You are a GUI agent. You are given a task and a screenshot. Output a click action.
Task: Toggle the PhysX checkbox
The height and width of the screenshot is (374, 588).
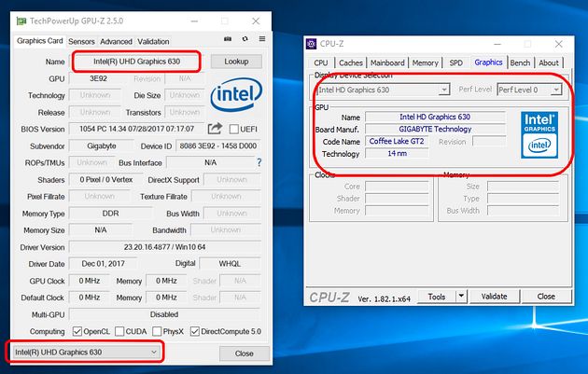point(157,331)
